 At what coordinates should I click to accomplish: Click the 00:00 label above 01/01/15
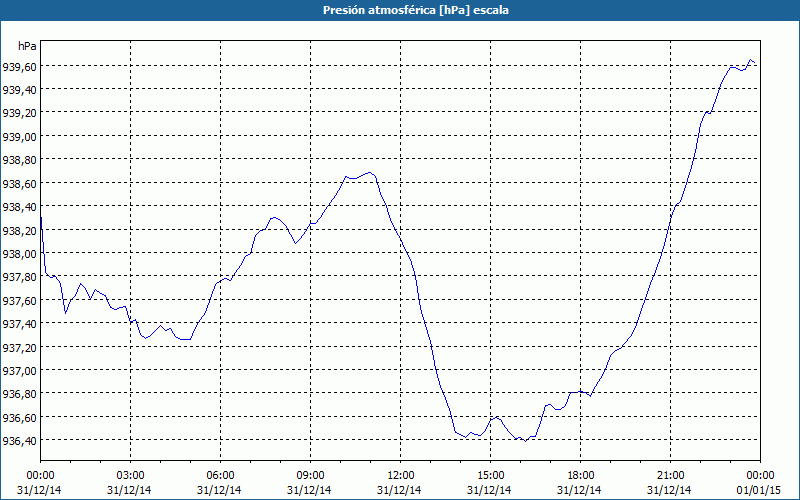point(760,476)
